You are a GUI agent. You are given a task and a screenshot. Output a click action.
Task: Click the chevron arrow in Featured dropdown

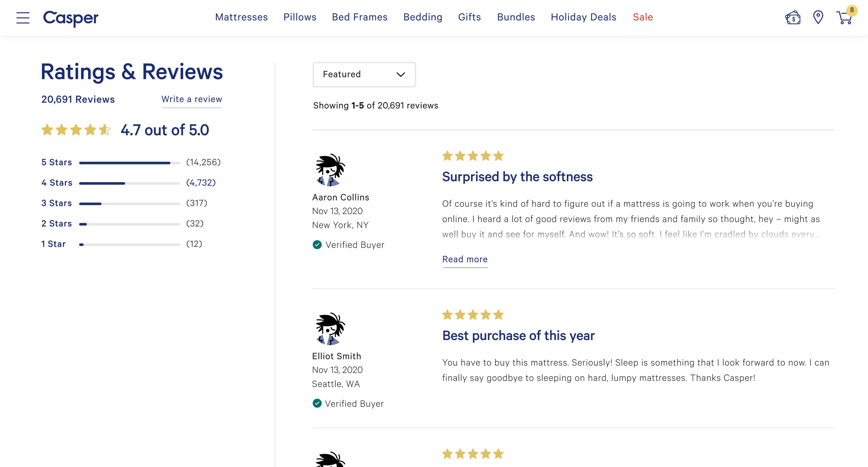pyautogui.click(x=400, y=74)
